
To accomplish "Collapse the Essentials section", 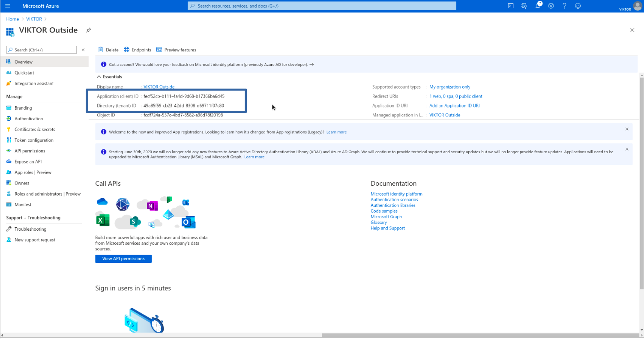I will [x=99, y=77].
